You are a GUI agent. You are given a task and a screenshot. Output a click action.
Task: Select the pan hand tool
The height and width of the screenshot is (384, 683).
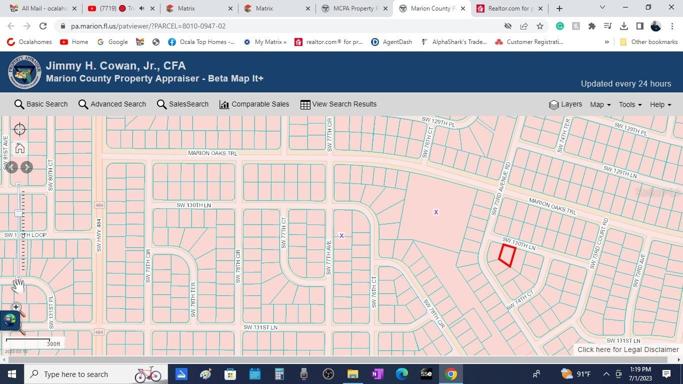(17, 286)
